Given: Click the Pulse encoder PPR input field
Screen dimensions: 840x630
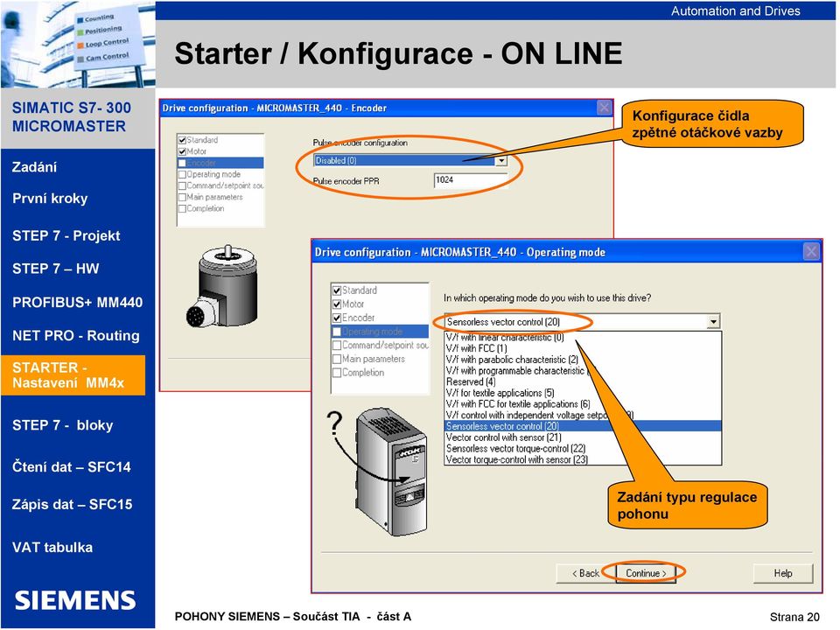Looking at the screenshot, I should tap(470, 180).
